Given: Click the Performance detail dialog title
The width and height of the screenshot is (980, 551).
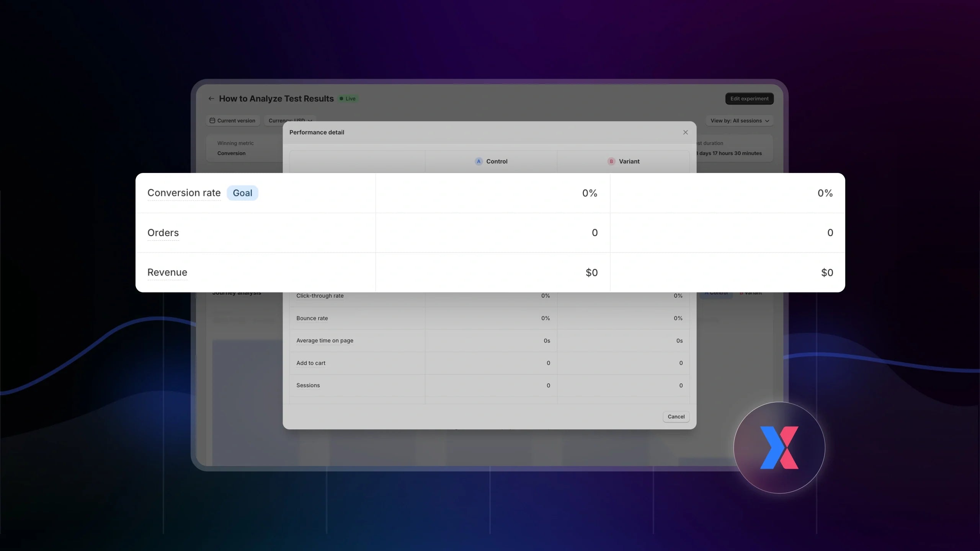Looking at the screenshot, I should [x=317, y=132].
